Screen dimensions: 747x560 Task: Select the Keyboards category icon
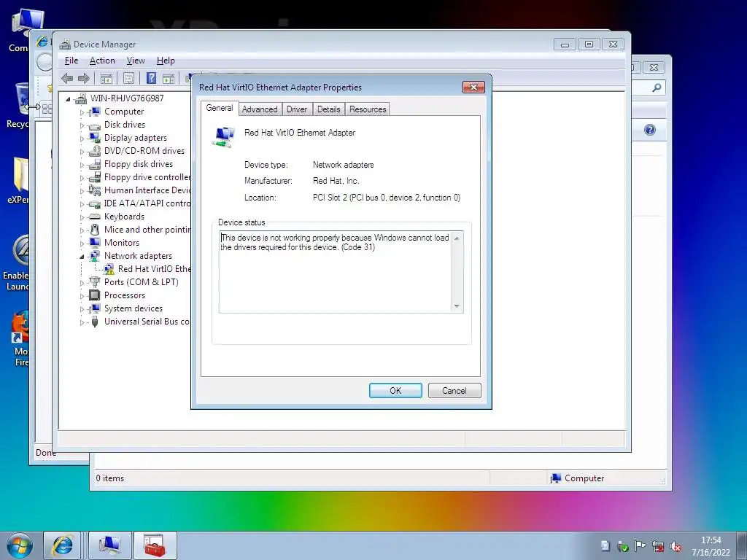pyautogui.click(x=95, y=216)
